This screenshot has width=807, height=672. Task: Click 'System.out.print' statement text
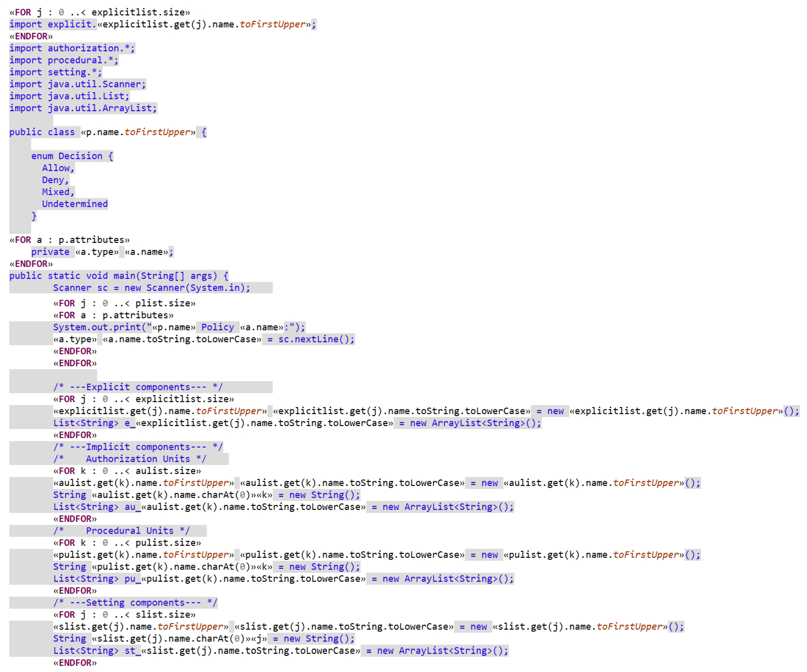(x=97, y=327)
